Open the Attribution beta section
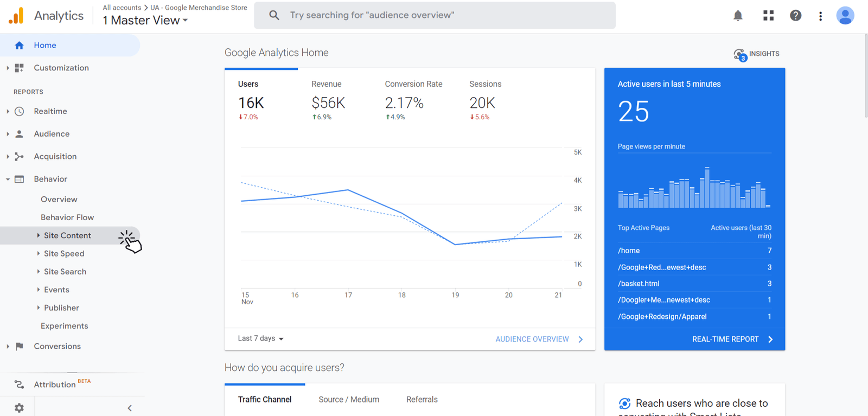Screen dimensions: 868x416 tap(55, 385)
